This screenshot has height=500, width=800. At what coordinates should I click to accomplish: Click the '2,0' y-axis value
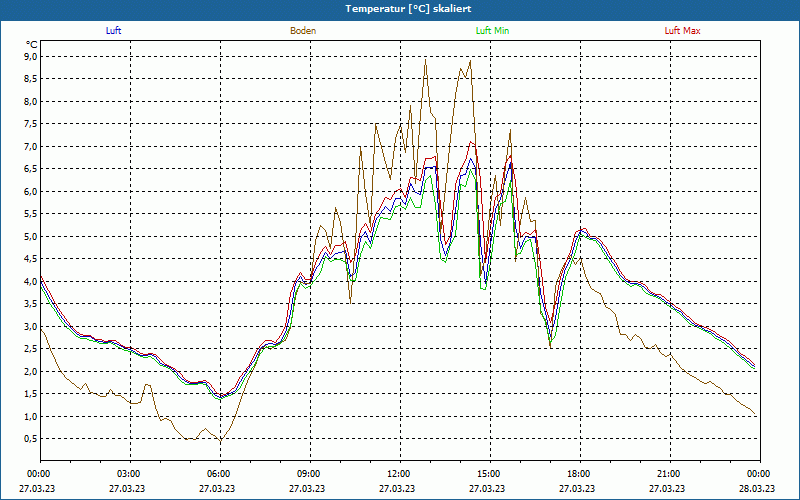tap(31, 371)
